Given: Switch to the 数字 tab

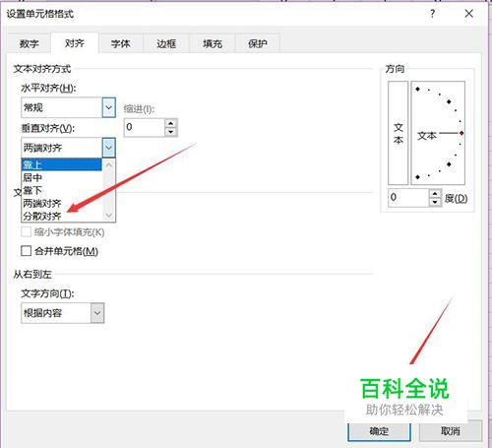Looking at the screenshot, I should click(30, 43).
